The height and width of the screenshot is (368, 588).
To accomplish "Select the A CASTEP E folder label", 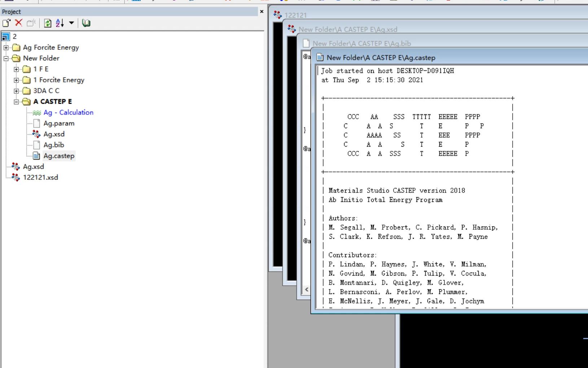I will point(53,101).
